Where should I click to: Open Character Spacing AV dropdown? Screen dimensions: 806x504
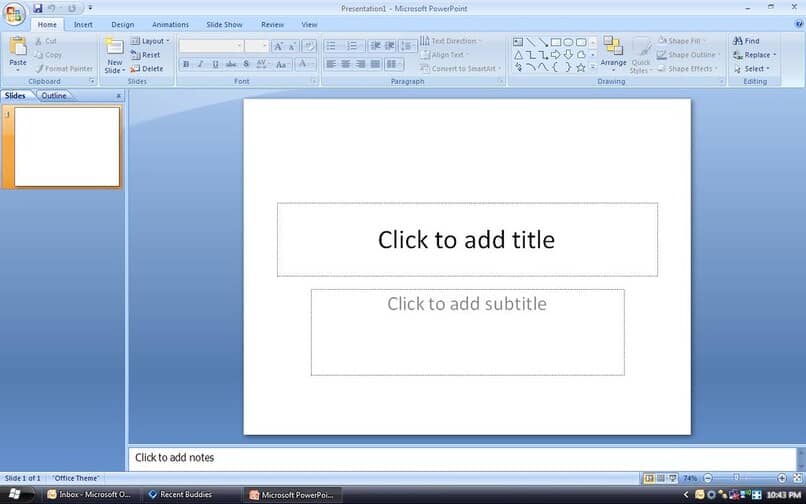(x=262, y=65)
